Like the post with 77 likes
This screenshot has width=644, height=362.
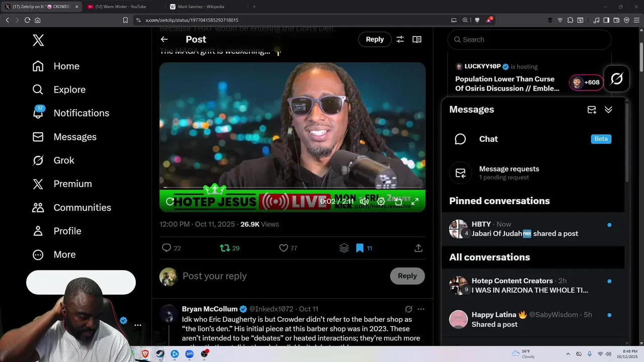point(288,248)
